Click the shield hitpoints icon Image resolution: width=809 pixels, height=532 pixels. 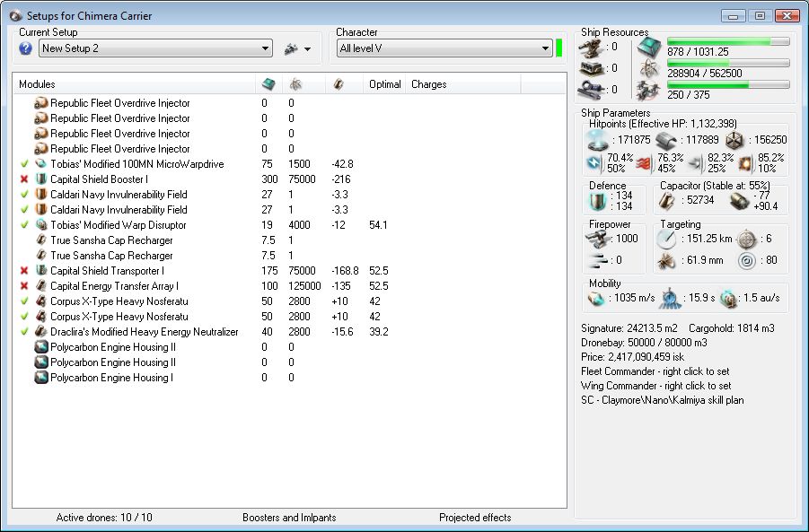click(x=596, y=140)
